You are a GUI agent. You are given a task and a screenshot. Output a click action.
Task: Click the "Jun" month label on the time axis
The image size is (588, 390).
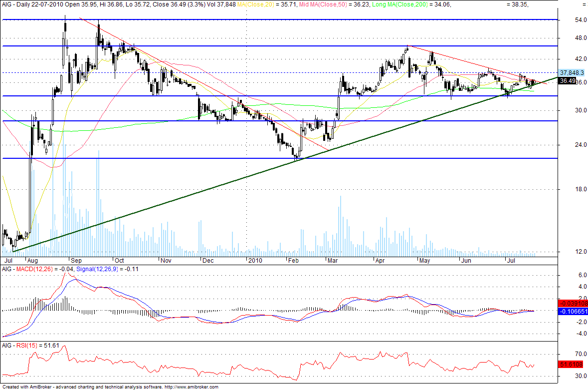point(466,261)
